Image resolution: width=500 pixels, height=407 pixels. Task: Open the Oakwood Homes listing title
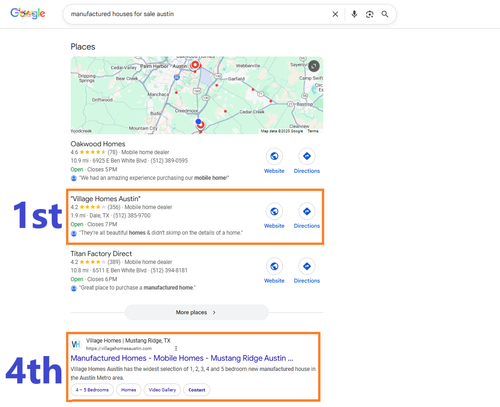click(98, 144)
